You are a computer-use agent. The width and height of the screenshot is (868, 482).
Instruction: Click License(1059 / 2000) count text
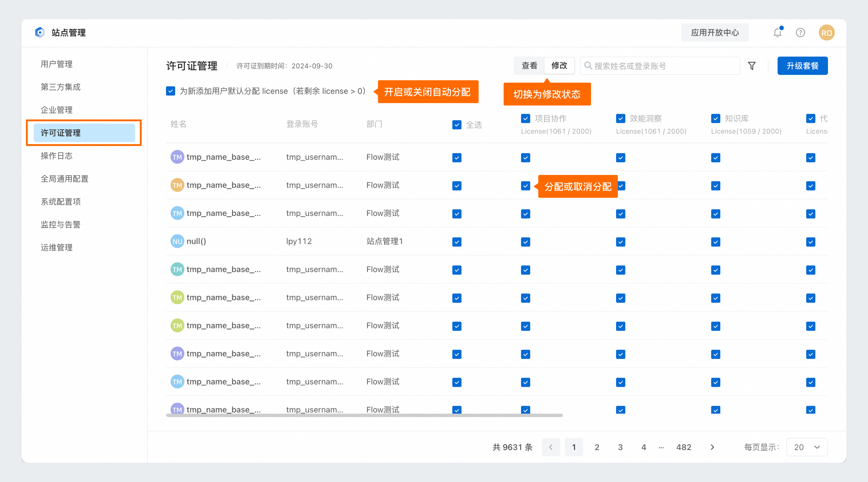[746, 131]
